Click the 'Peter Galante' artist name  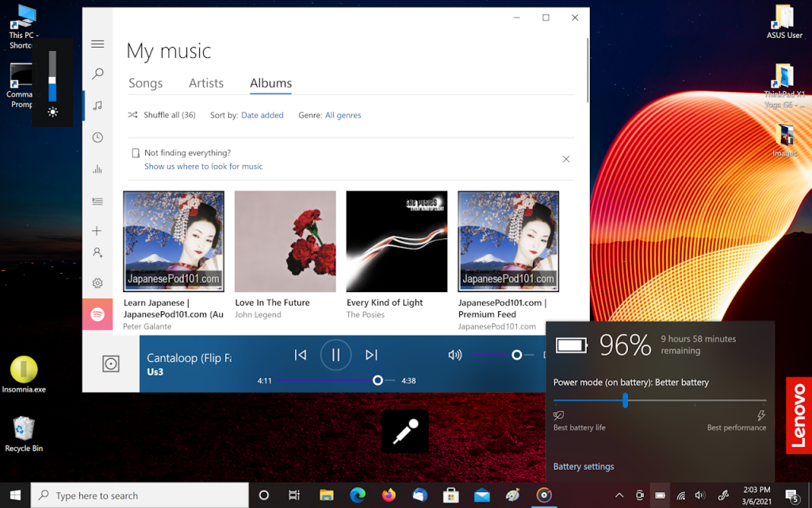coord(147,326)
